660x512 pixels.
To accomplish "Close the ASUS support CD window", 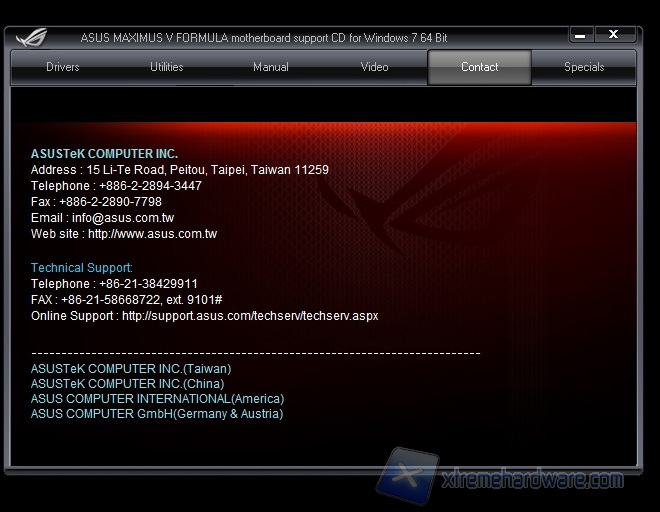I will click(614, 35).
